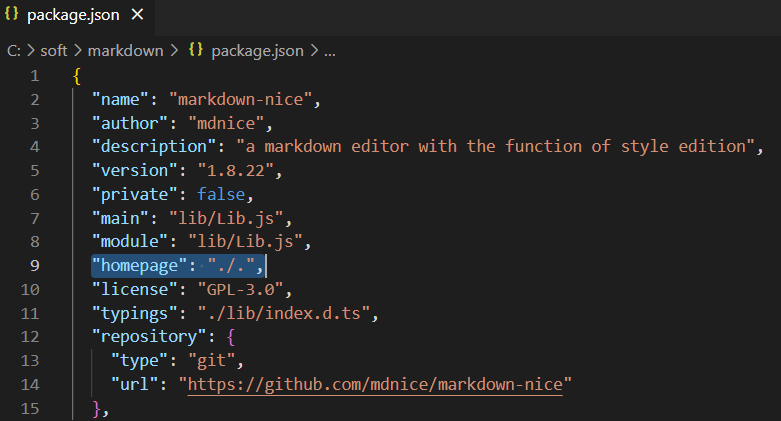781x421 pixels.
Task: Select the package.json tab
Action: 77,15
